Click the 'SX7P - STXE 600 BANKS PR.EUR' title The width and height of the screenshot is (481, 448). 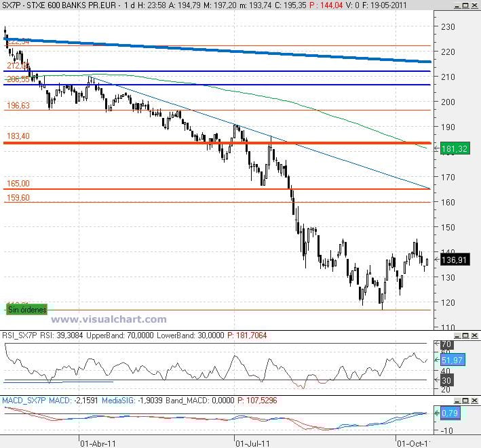pyautogui.click(x=60, y=5)
